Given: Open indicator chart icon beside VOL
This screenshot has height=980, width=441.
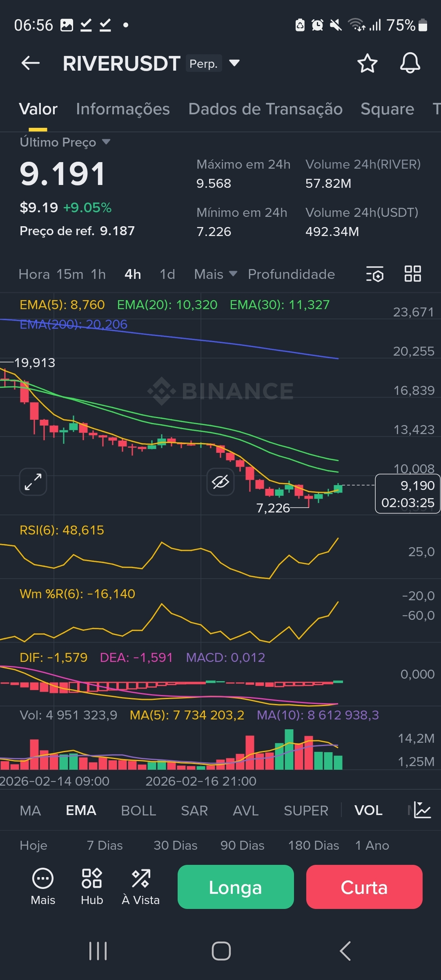Looking at the screenshot, I should (422, 810).
